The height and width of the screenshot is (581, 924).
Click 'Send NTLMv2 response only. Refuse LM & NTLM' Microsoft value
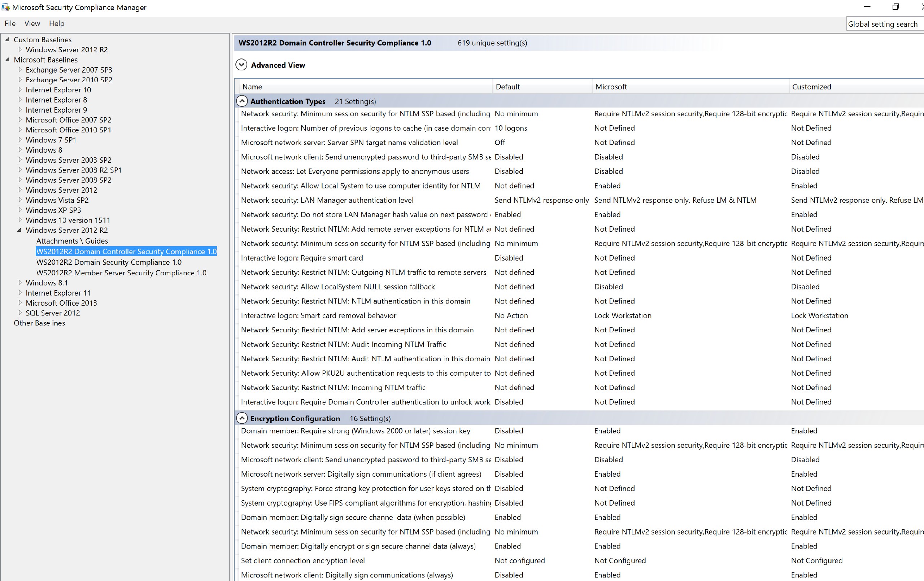[x=675, y=200]
